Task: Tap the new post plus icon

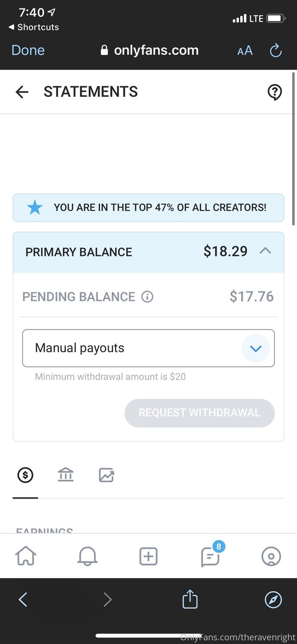Action: [x=148, y=556]
